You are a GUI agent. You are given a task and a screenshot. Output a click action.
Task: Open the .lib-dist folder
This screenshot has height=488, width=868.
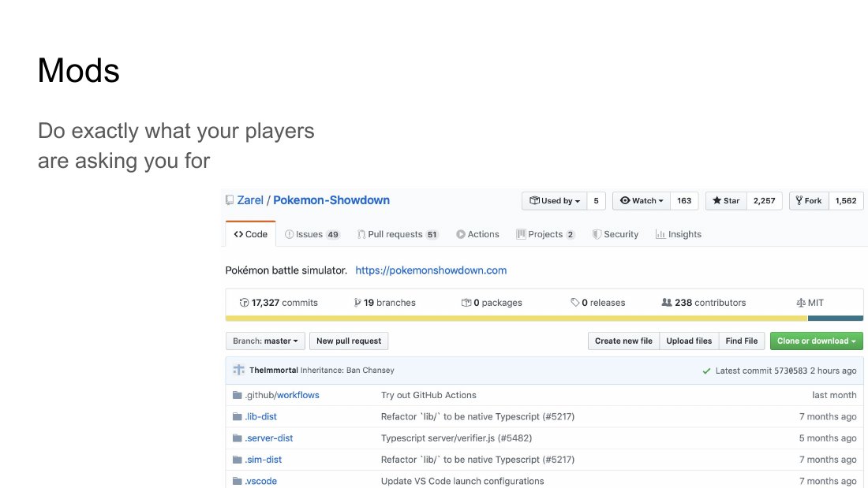pos(260,416)
